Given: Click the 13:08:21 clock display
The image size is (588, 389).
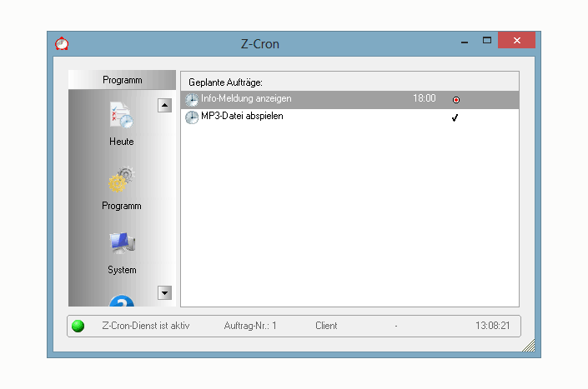Looking at the screenshot, I should coord(493,326).
